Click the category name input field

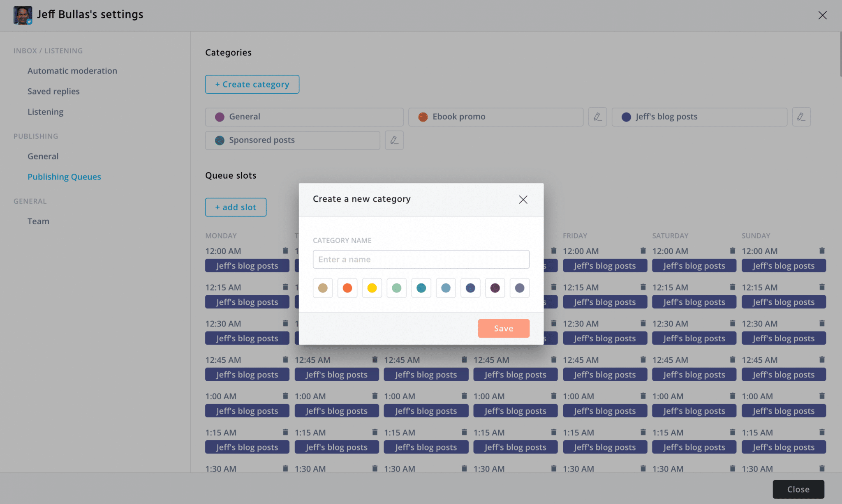point(421,259)
